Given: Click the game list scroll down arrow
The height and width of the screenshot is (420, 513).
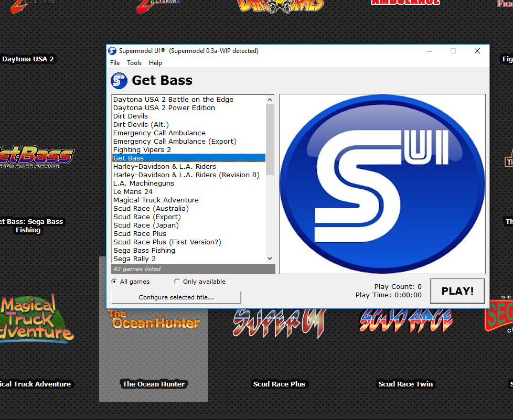Looking at the screenshot, I should [x=270, y=259].
